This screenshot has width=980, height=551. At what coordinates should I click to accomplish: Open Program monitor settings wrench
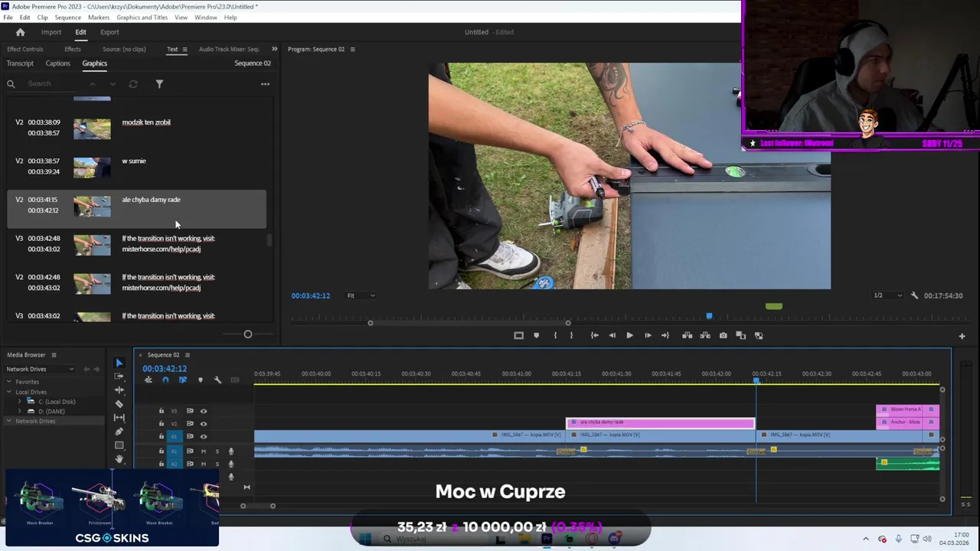pos(914,295)
